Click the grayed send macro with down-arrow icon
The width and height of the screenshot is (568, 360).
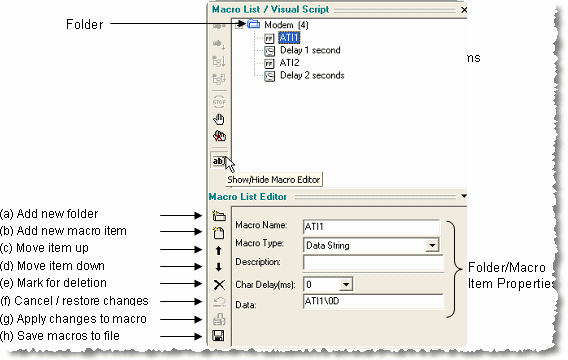tap(219, 44)
